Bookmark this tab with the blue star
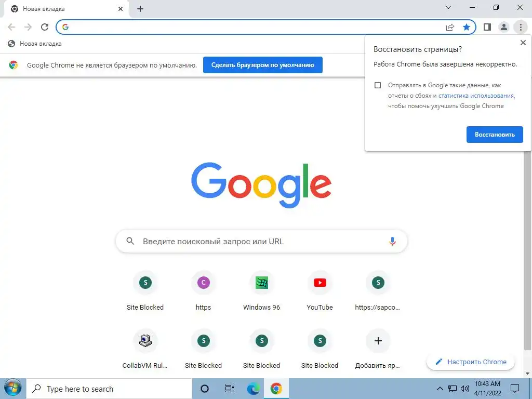Viewport: 532px width, 399px height. click(467, 27)
